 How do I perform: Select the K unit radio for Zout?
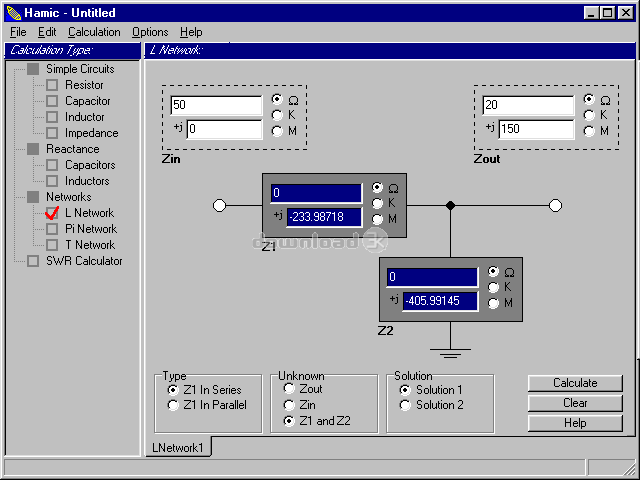tap(589, 115)
